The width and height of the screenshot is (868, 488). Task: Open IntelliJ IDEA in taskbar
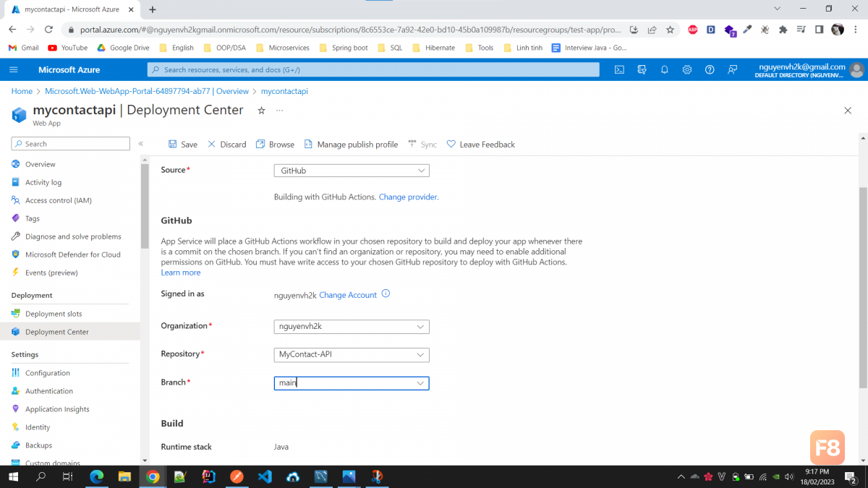click(x=208, y=476)
